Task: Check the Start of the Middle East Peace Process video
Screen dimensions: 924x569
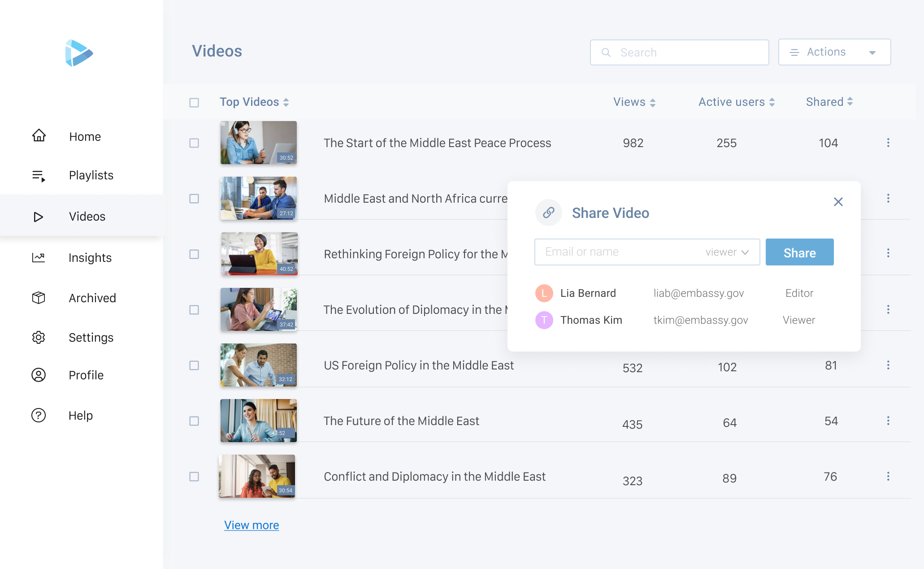Action: point(194,143)
